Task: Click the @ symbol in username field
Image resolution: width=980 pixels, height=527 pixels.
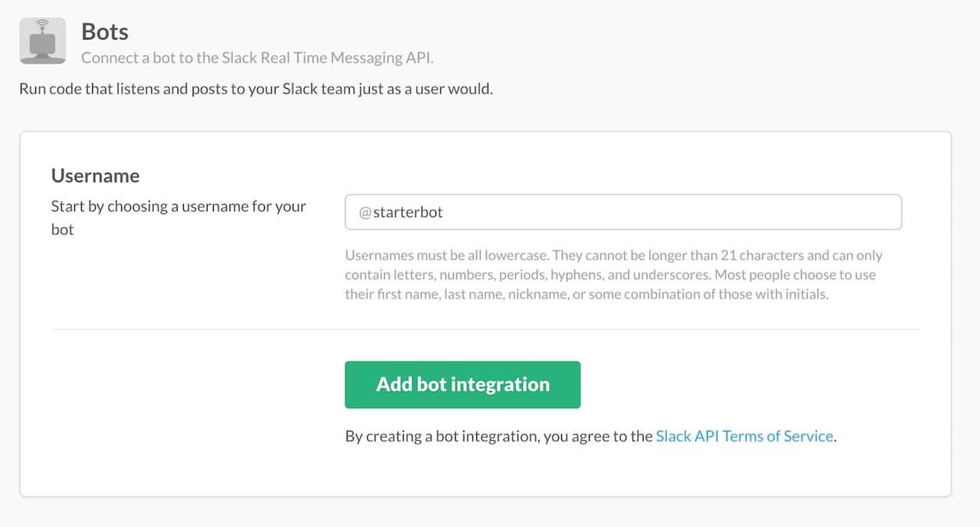Action: pyautogui.click(x=364, y=212)
